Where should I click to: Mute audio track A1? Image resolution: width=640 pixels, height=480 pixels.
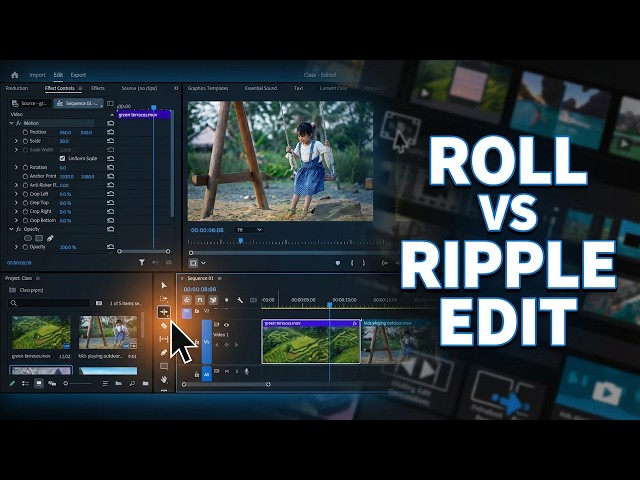click(x=227, y=371)
